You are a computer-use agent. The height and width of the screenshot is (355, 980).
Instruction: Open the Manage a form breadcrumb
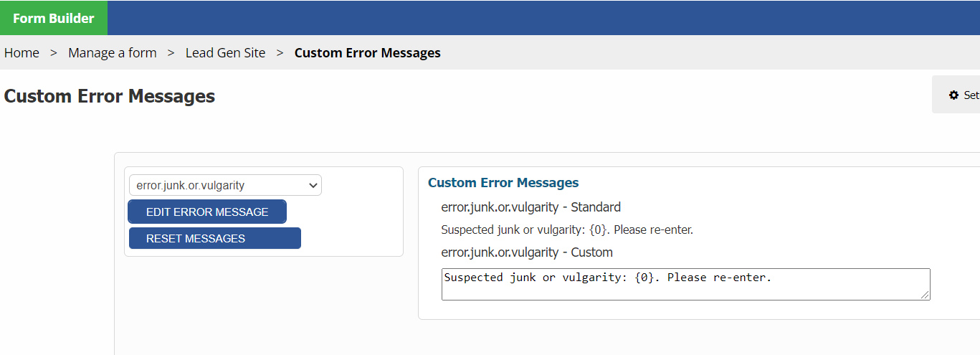(113, 53)
